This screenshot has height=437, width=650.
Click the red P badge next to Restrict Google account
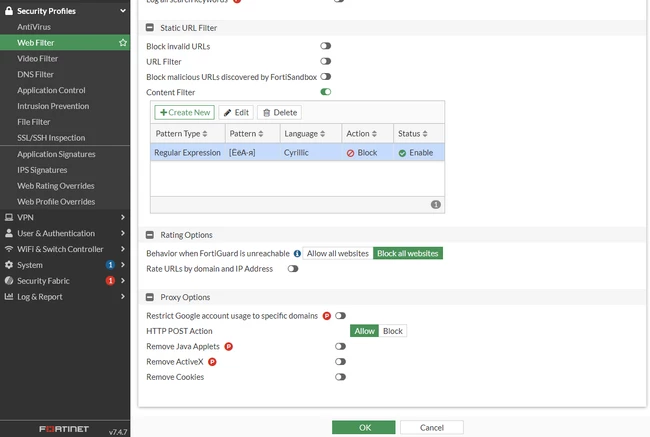(x=327, y=316)
